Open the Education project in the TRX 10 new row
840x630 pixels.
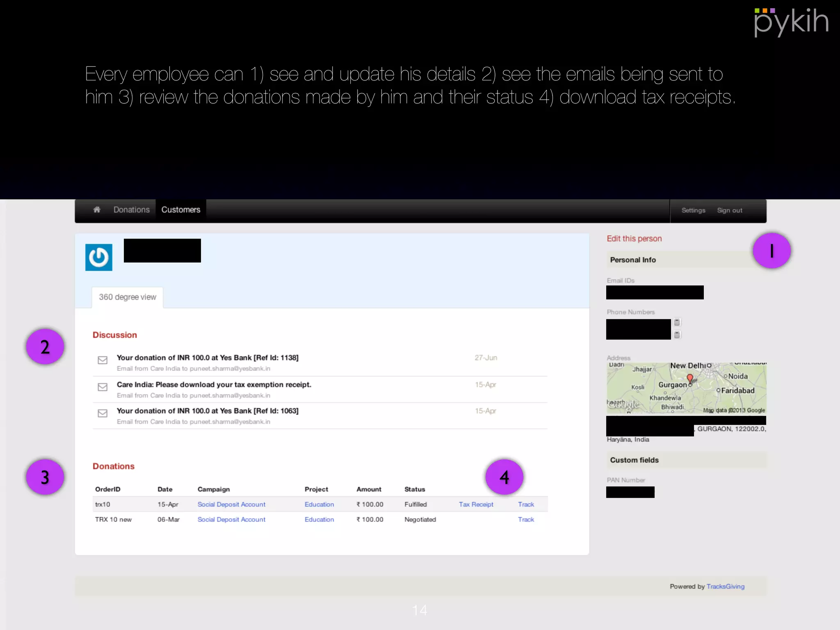click(x=319, y=520)
